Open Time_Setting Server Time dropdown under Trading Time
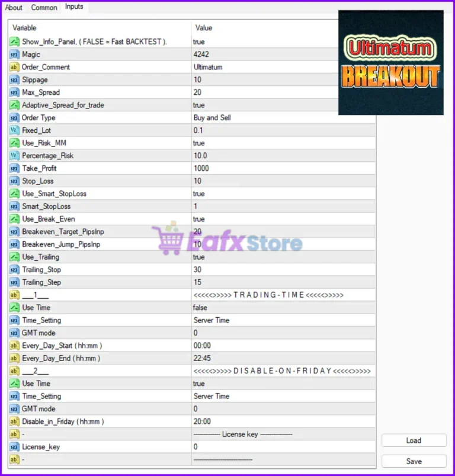The image size is (455, 476). click(x=212, y=320)
